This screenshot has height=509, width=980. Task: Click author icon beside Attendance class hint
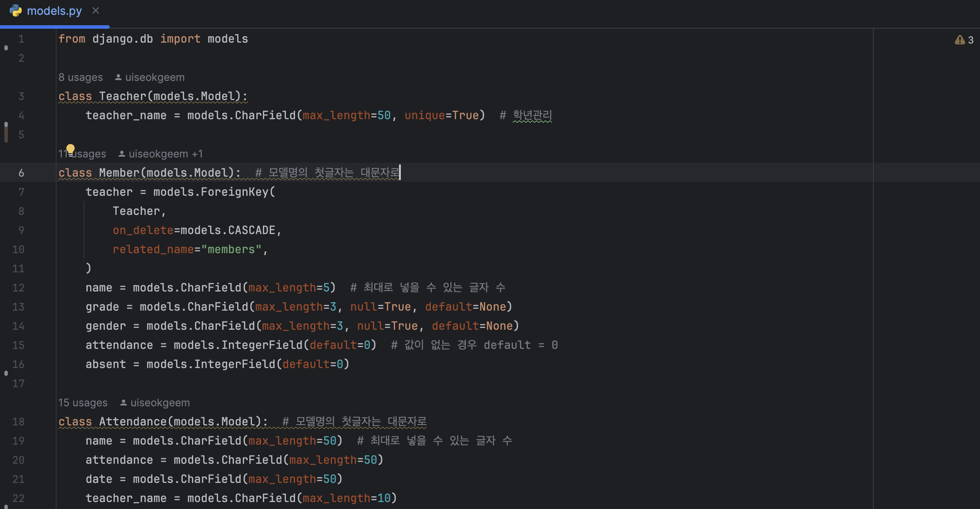coord(124,403)
